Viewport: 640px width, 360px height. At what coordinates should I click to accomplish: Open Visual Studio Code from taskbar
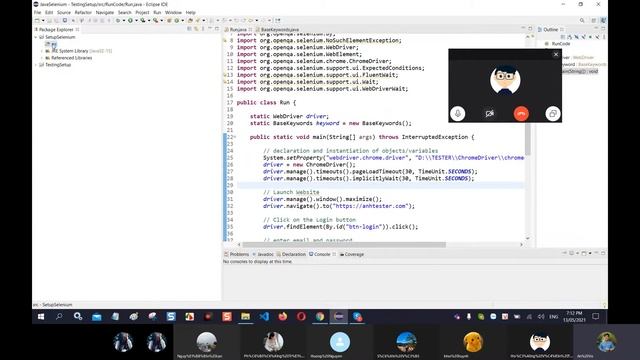pyautogui.click(x=264, y=316)
